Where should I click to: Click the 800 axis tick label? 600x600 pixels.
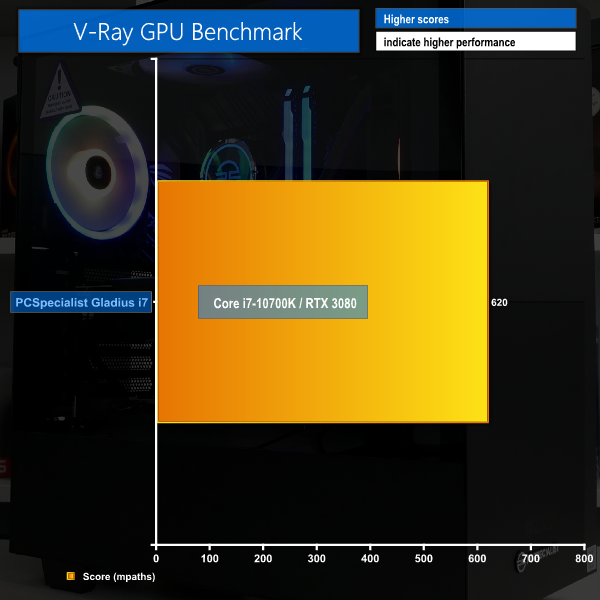click(584, 558)
